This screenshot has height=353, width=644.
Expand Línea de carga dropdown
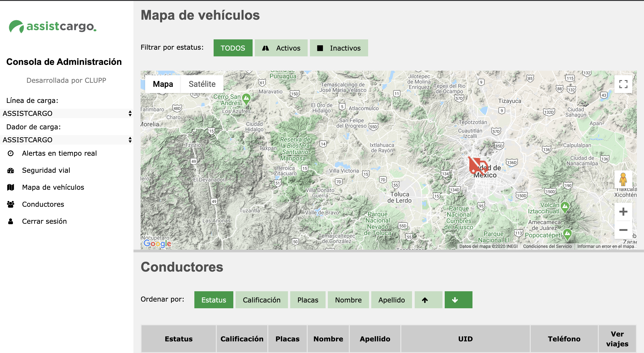pos(66,113)
